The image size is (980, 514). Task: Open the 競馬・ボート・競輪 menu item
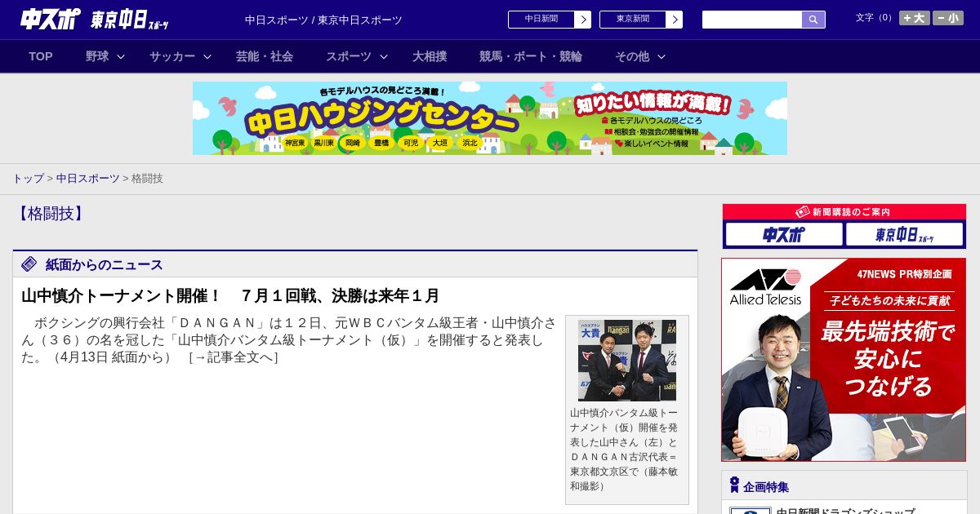(531, 56)
